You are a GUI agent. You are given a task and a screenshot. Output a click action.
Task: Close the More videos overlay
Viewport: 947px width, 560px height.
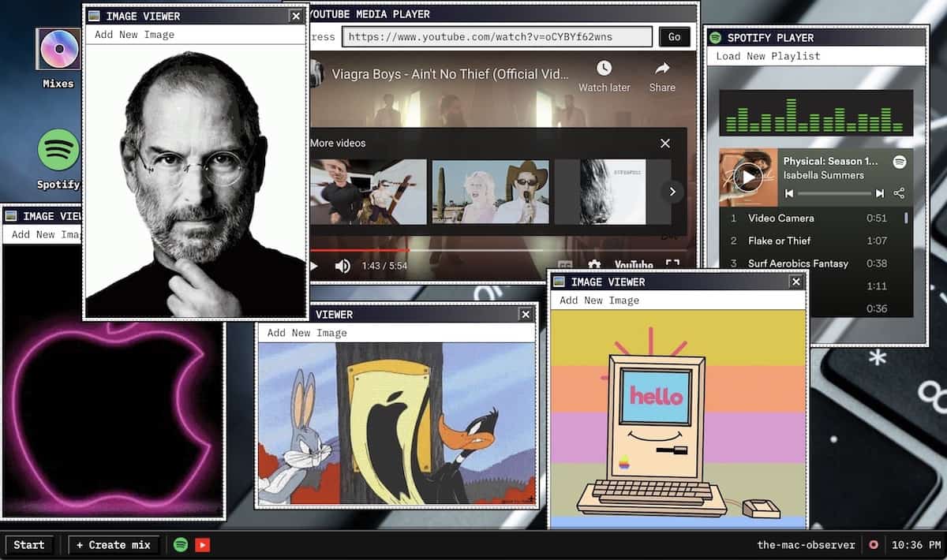pos(665,143)
